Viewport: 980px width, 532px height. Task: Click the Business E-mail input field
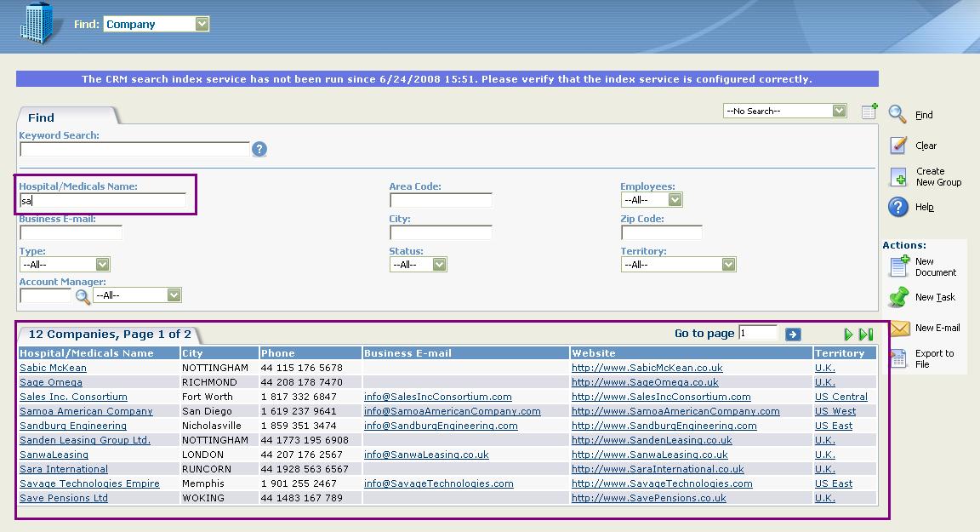point(71,232)
